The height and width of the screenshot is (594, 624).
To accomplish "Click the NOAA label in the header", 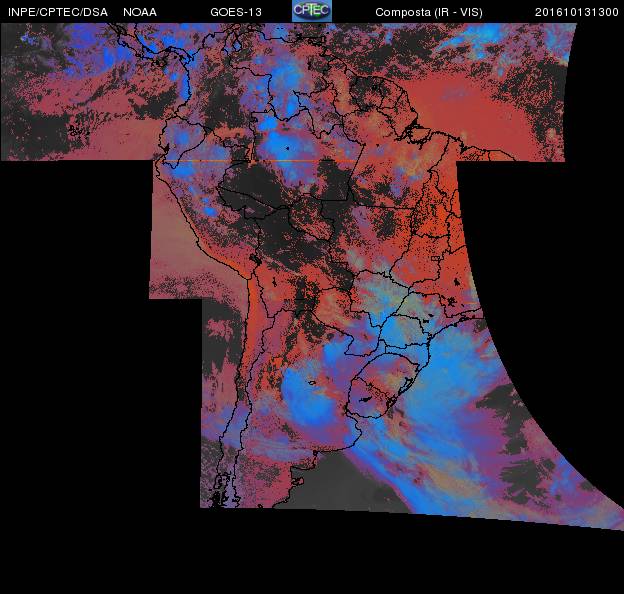I will (140, 12).
